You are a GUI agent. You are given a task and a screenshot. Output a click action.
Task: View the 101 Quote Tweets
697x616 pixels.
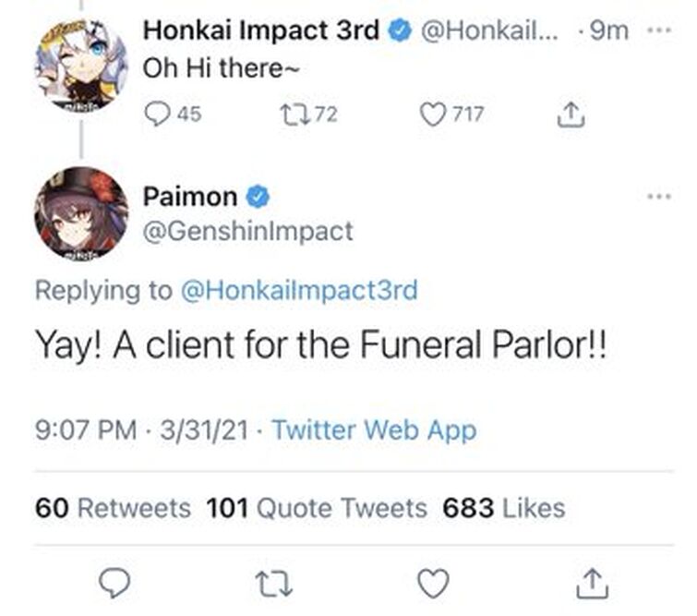(x=316, y=507)
